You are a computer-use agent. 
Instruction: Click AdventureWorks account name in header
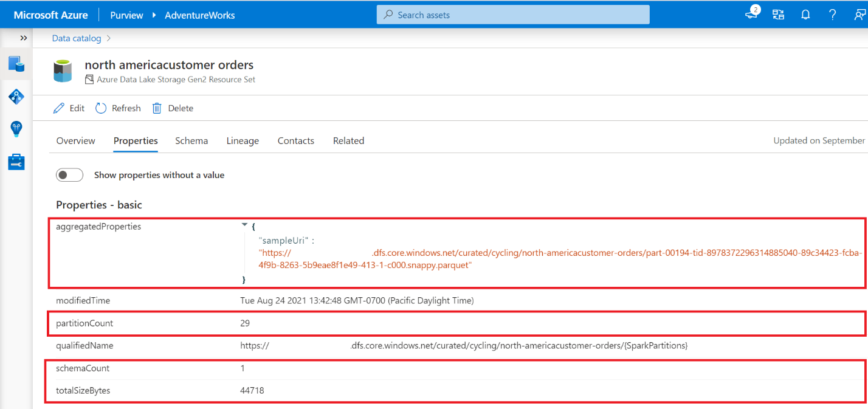[x=200, y=15]
